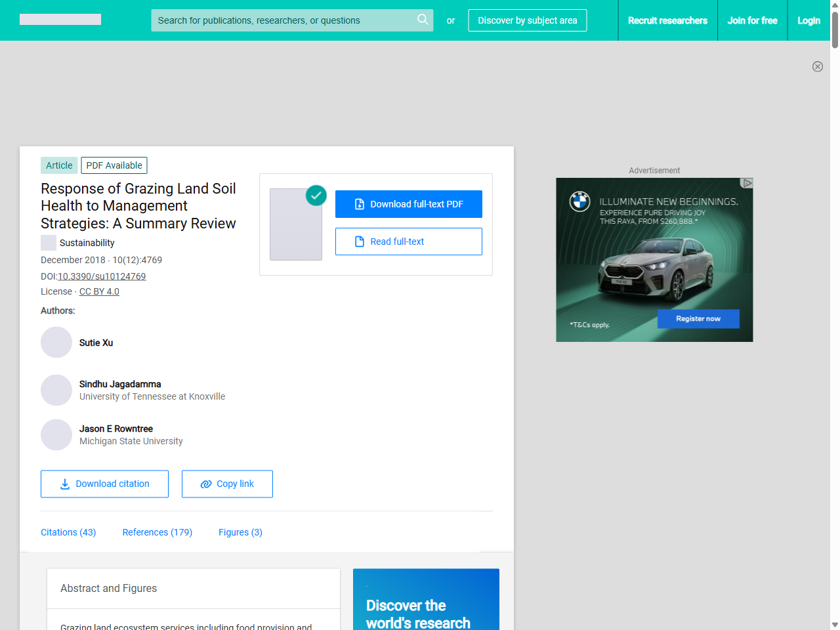Click Jason E Rowntree's profile avatar
The height and width of the screenshot is (630, 840).
56,435
